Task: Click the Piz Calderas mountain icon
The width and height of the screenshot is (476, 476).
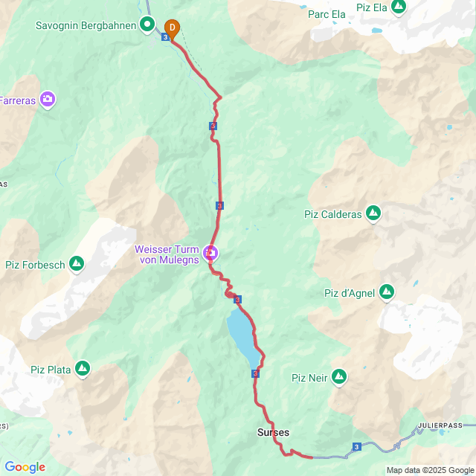Action: tap(373, 213)
